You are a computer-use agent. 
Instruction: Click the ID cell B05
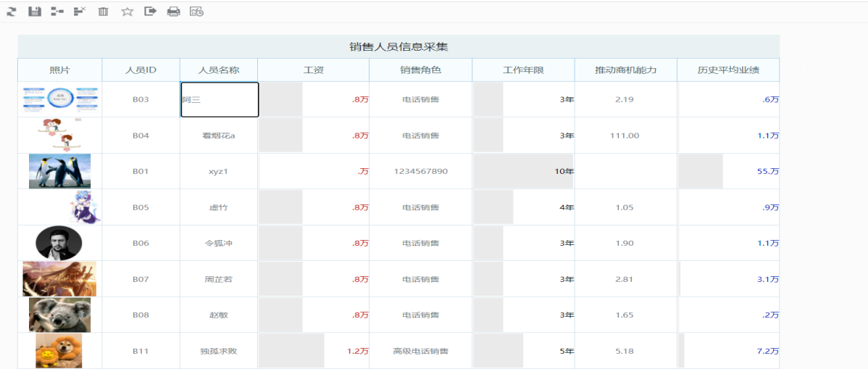pos(141,208)
